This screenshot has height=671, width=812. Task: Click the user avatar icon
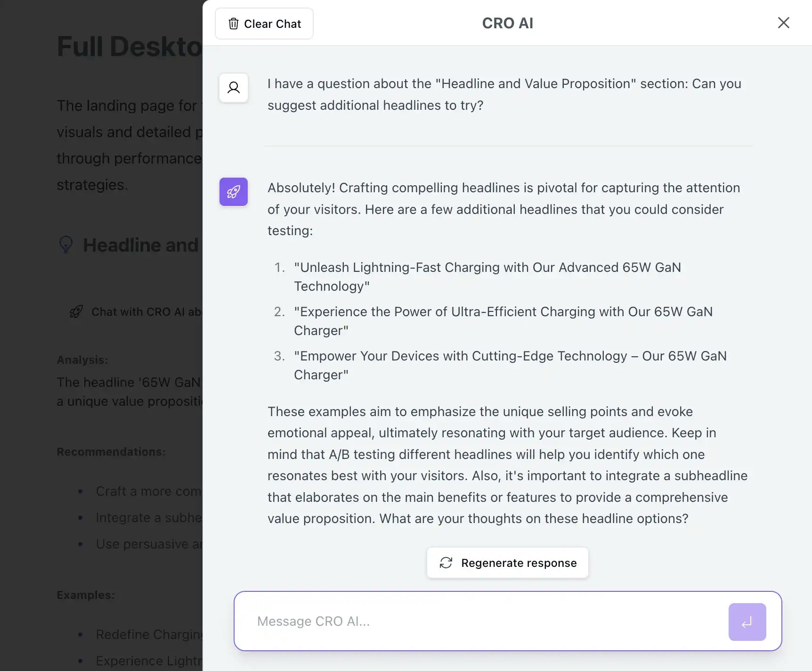pos(234,88)
